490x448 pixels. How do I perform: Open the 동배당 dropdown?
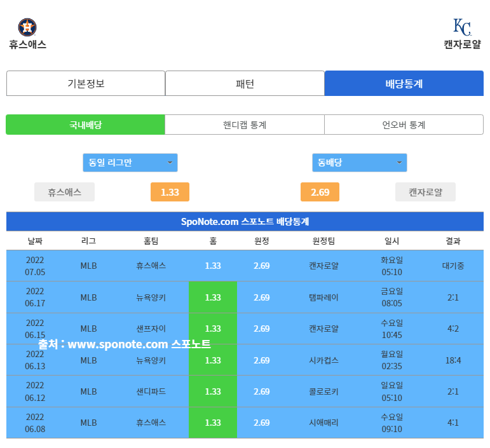pos(359,163)
